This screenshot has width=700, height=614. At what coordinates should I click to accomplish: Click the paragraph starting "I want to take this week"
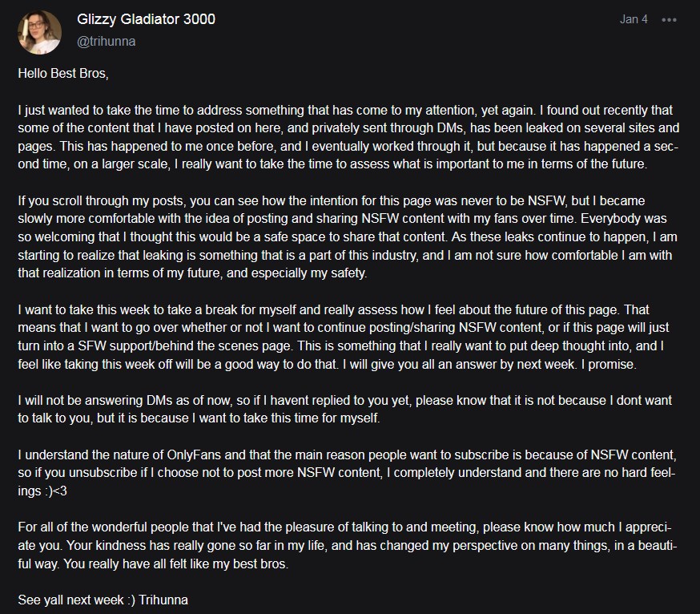(x=344, y=337)
